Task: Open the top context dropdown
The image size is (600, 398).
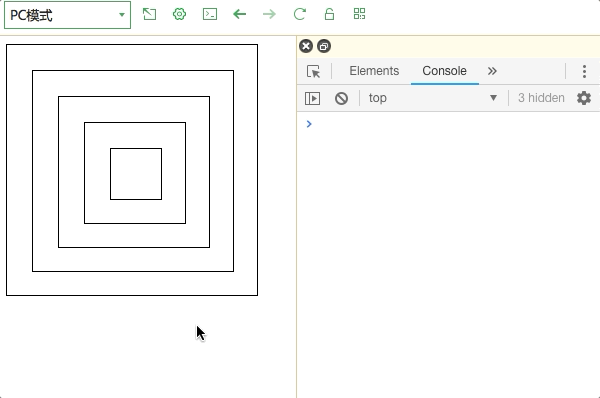Action: [433, 98]
